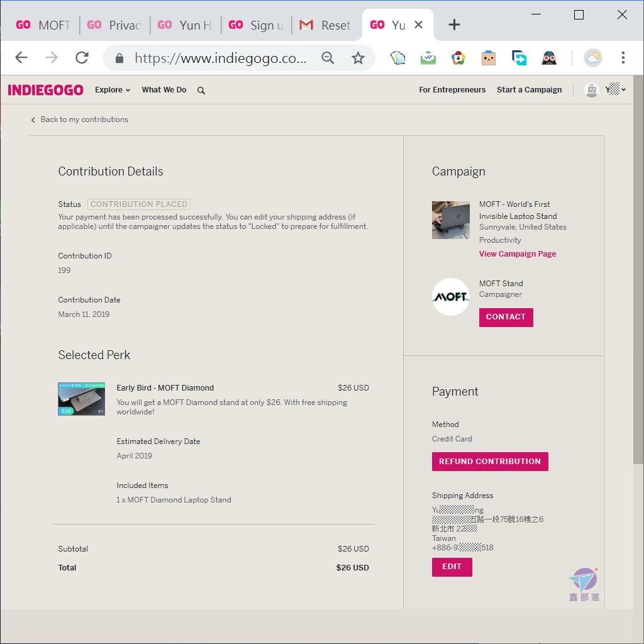Open the Chrome profile avatar

tap(592, 58)
